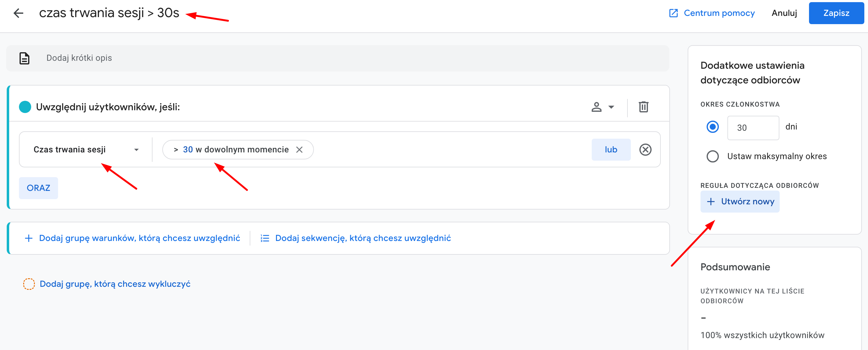868x350 pixels.
Task: Remove condition with circled X icon
Action: click(645, 150)
